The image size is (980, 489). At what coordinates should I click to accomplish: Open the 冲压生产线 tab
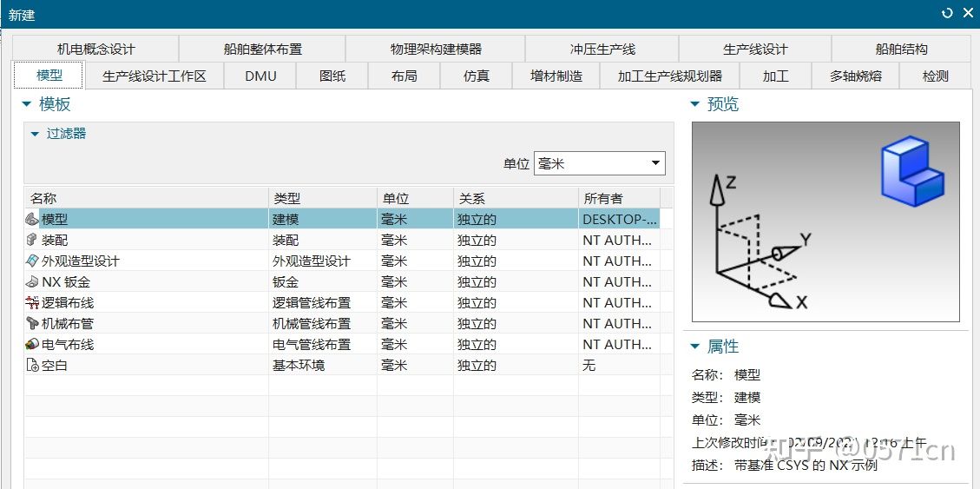[602, 49]
